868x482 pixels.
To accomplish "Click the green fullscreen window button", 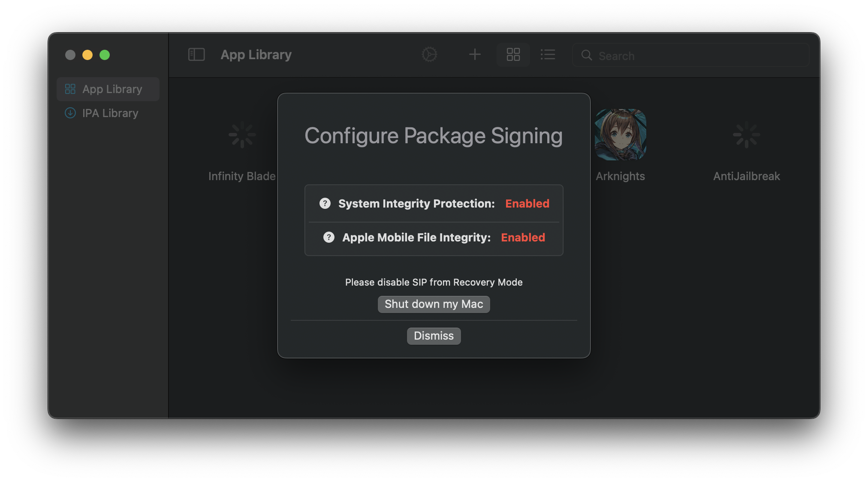I will pos(105,55).
